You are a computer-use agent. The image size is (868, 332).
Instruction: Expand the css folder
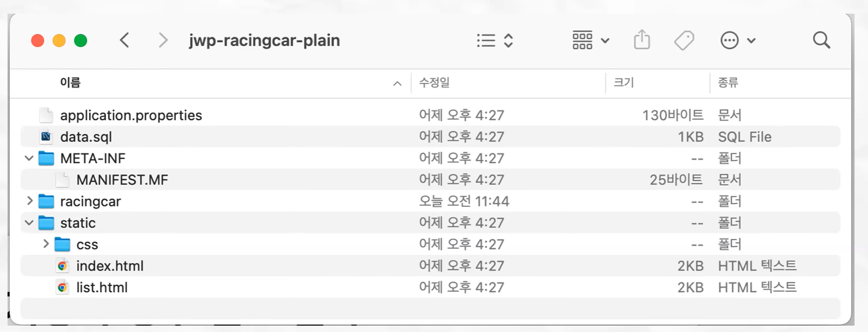pyautogui.click(x=46, y=244)
